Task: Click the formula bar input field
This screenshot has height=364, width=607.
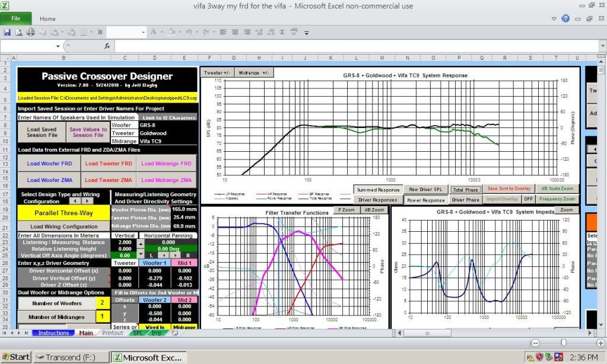Action: [356, 46]
